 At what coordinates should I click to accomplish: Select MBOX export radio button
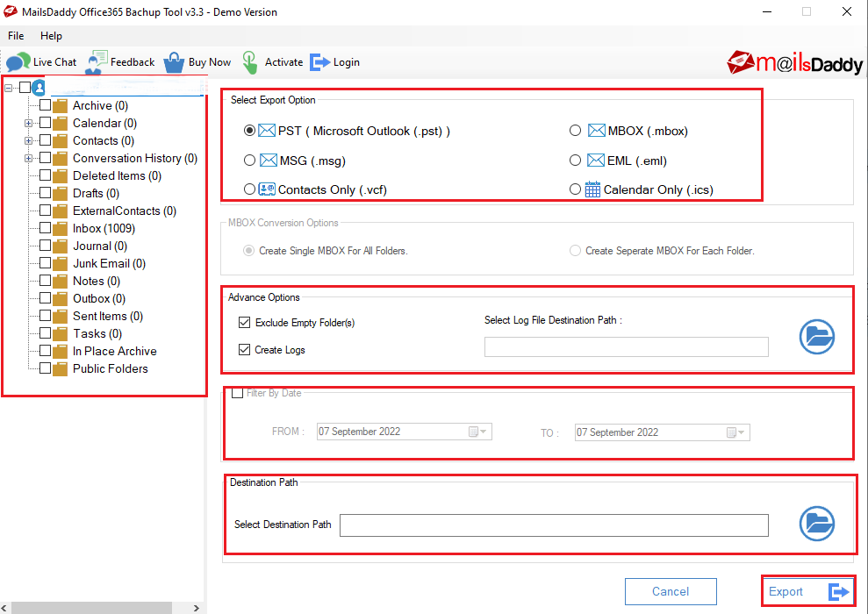[575, 131]
